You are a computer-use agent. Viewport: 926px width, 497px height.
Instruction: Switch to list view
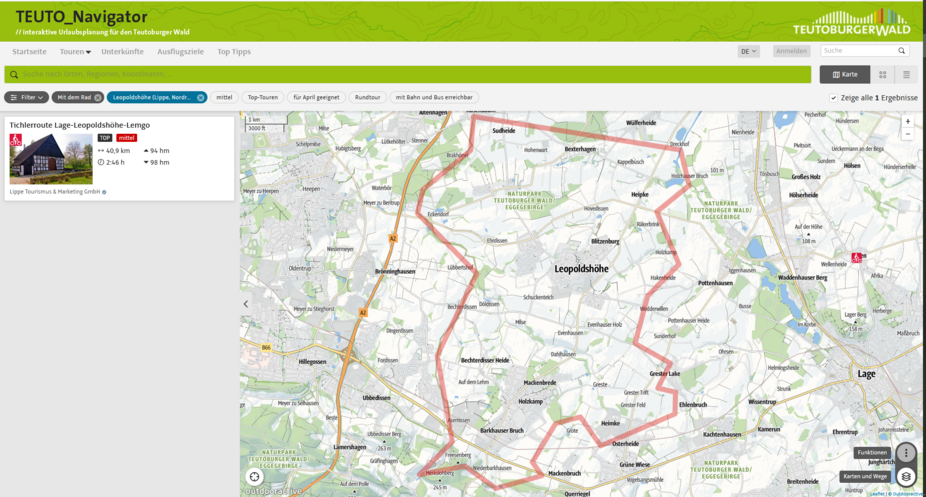(906, 74)
